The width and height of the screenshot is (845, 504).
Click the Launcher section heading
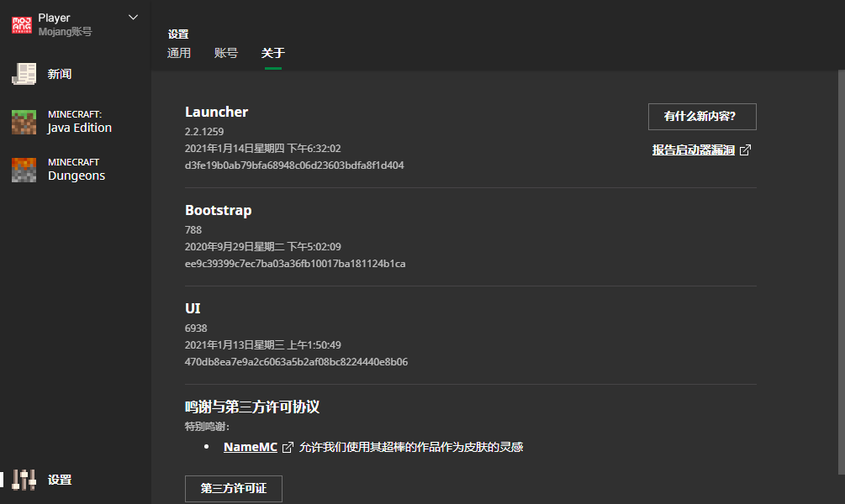click(x=217, y=112)
